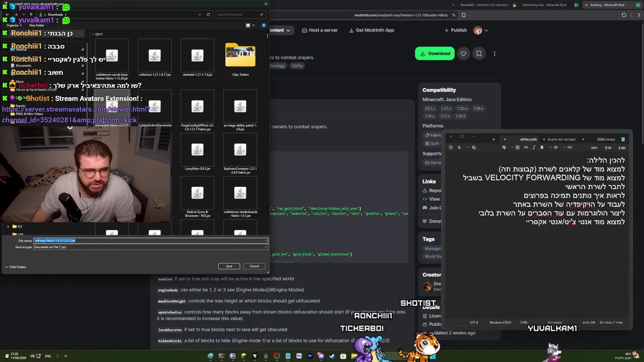Screen dimensions: 644x362
Task: Open the הצג menu in Notepad
Action: point(594,148)
